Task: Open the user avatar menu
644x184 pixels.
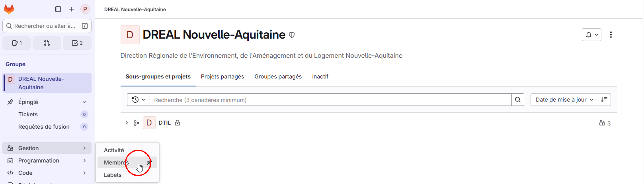Action: click(85, 9)
